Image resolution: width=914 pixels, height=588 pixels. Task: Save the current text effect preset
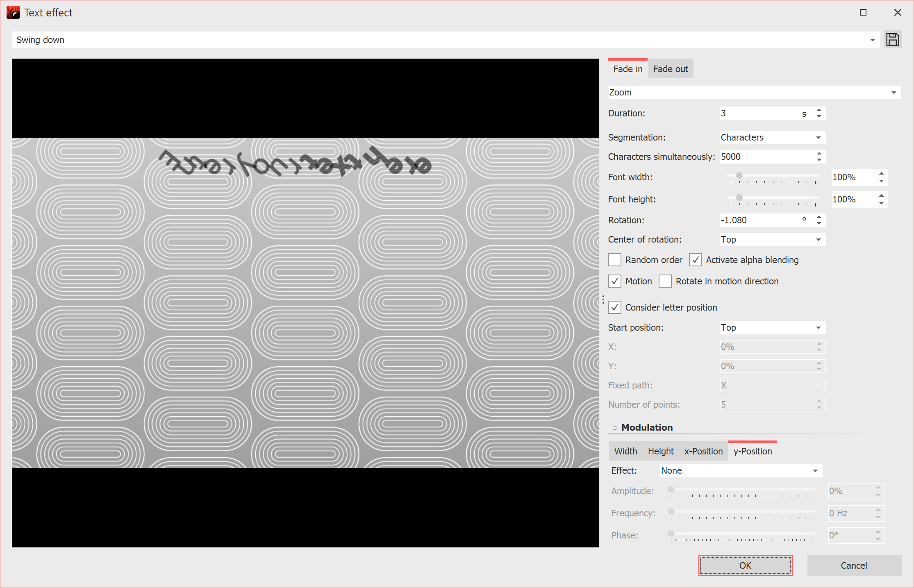point(893,39)
